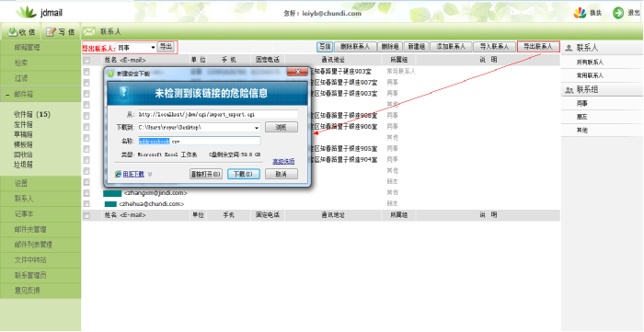Close the 新建安全下载 dialog
This screenshot has width=644, height=332.
pos(297,72)
